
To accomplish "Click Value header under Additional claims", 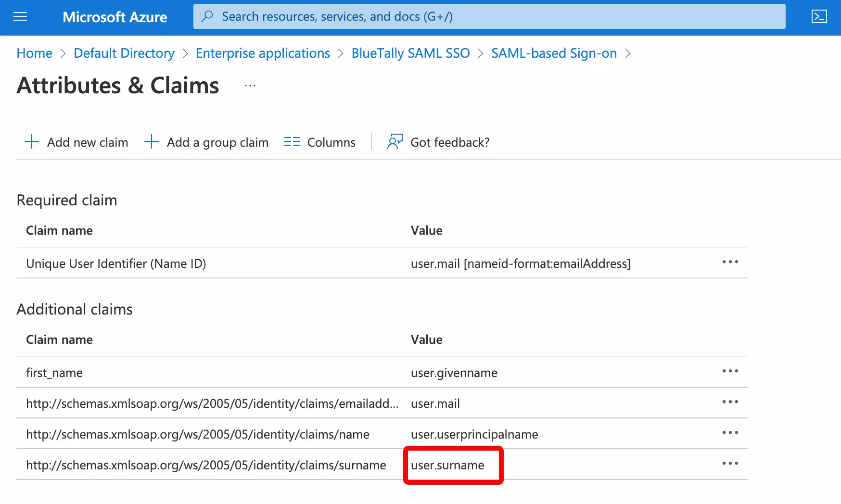I will [427, 340].
